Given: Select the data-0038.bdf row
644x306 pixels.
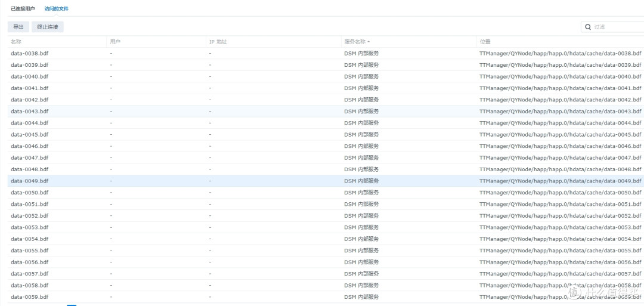Looking at the screenshot, I should (x=29, y=53).
